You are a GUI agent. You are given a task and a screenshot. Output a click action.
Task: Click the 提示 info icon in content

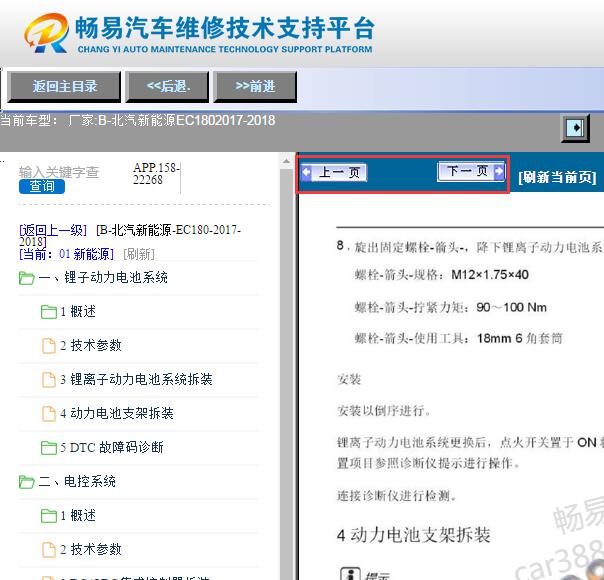350,574
